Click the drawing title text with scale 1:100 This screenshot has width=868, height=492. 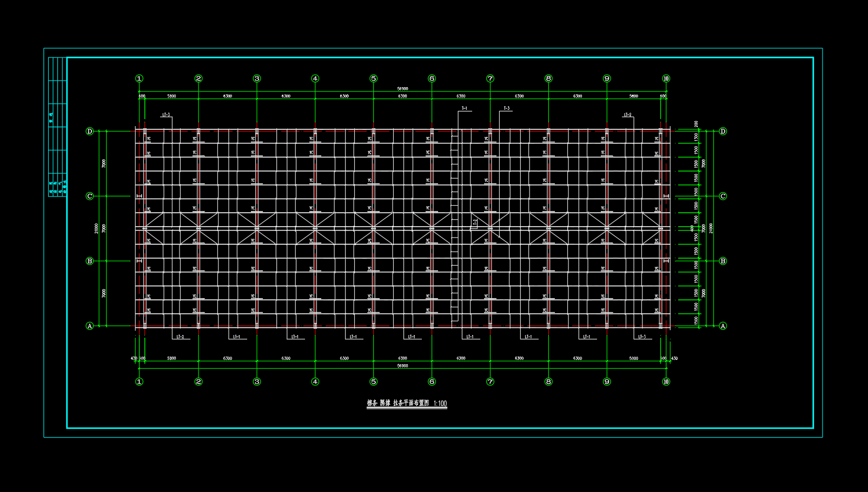407,403
